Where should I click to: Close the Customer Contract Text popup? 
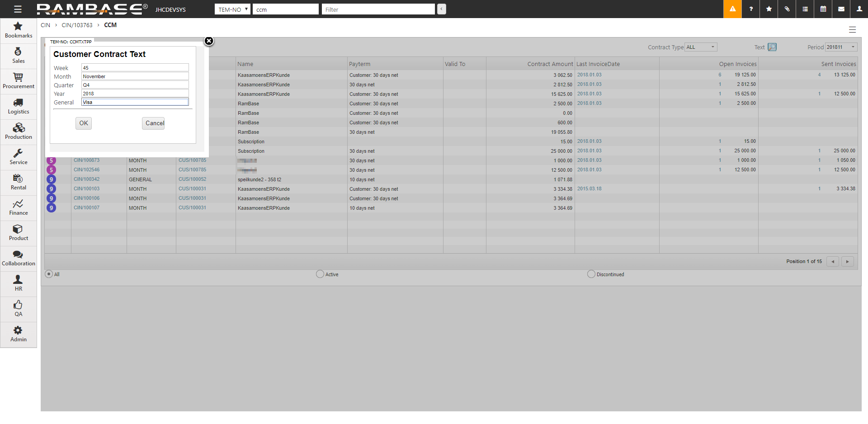pos(209,41)
